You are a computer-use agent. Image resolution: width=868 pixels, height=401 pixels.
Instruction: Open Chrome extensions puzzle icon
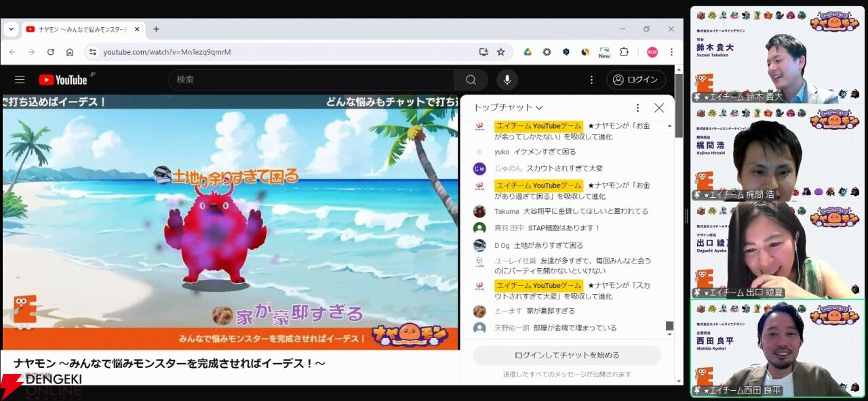click(624, 51)
